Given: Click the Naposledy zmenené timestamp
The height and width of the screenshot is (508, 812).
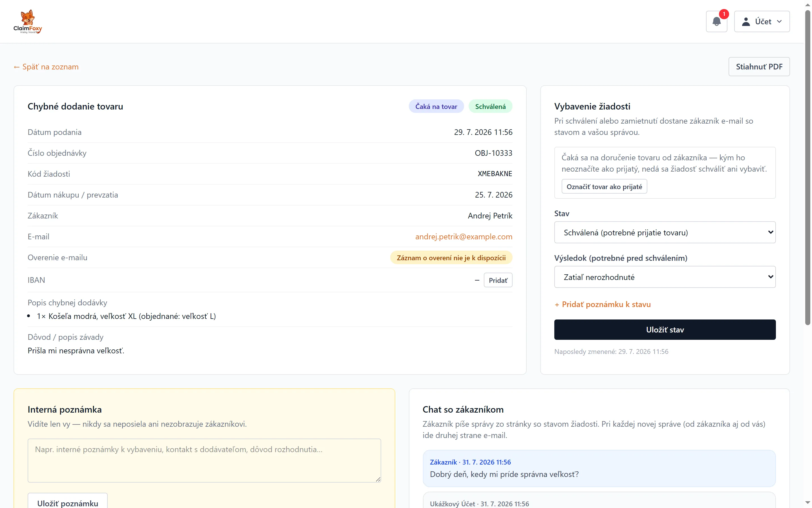Looking at the screenshot, I should pyautogui.click(x=611, y=351).
